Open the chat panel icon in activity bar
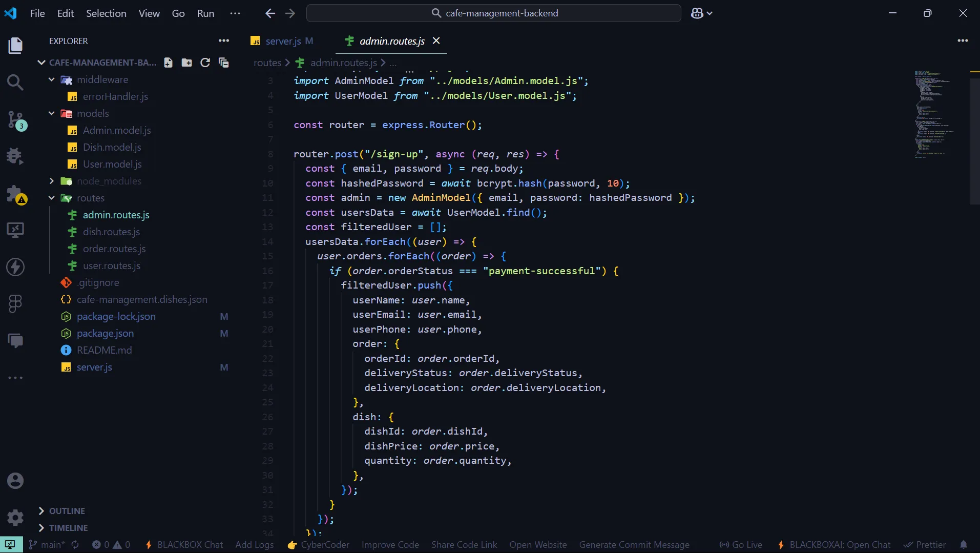The width and height of the screenshot is (980, 553). (15, 341)
